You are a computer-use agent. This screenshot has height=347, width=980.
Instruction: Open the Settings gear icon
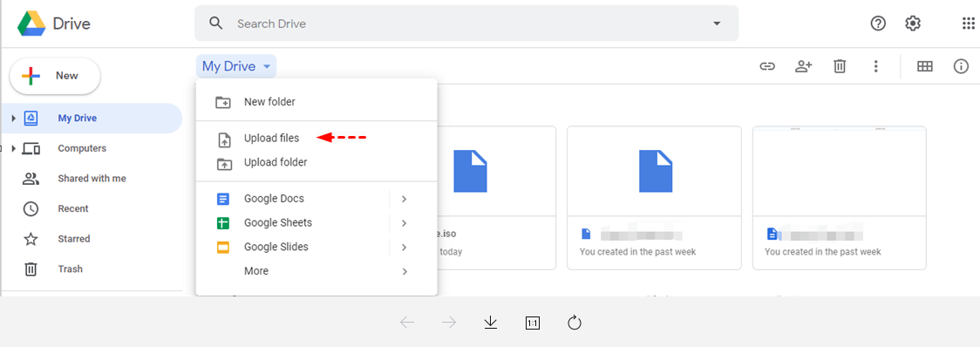pos(913,24)
